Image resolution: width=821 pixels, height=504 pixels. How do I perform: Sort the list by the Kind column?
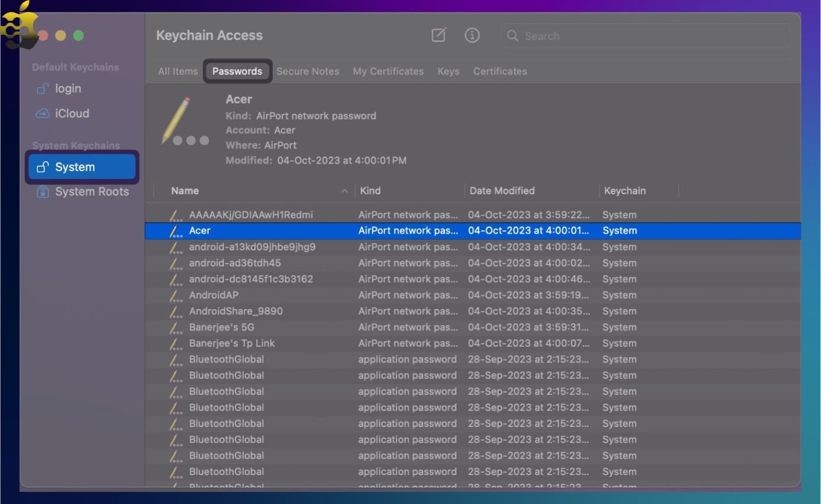coord(370,191)
